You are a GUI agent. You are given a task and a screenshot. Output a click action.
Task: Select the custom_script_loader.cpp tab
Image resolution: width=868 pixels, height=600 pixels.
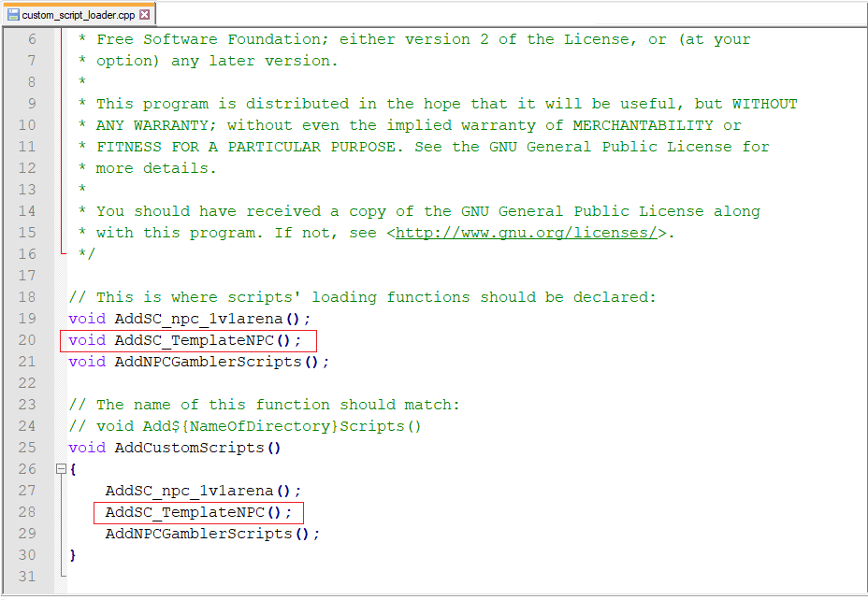coord(80,15)
